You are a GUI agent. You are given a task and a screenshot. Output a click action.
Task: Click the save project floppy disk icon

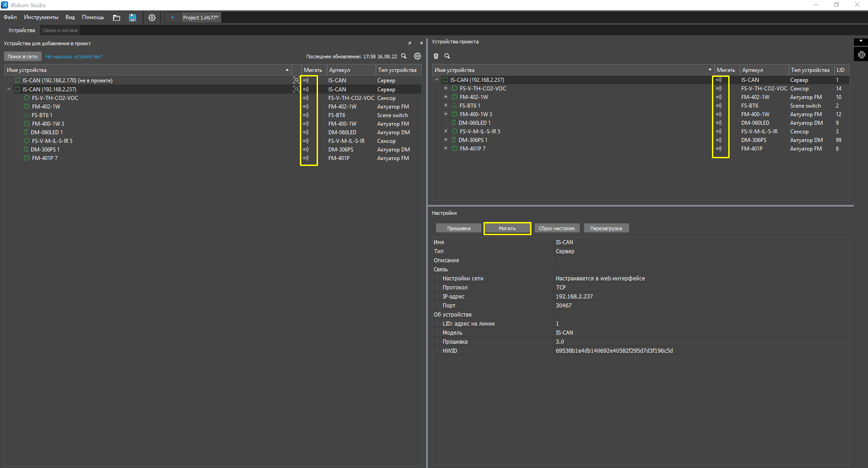133,18
